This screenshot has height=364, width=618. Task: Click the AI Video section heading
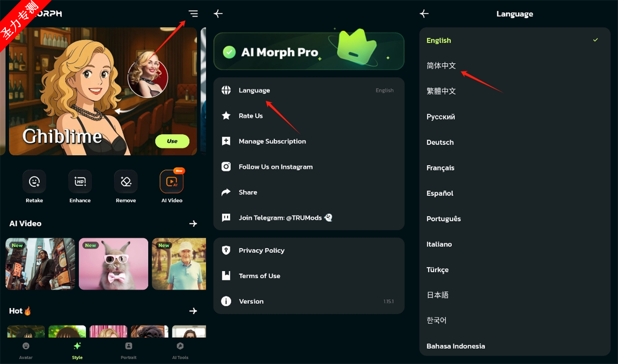click(25, 224)
